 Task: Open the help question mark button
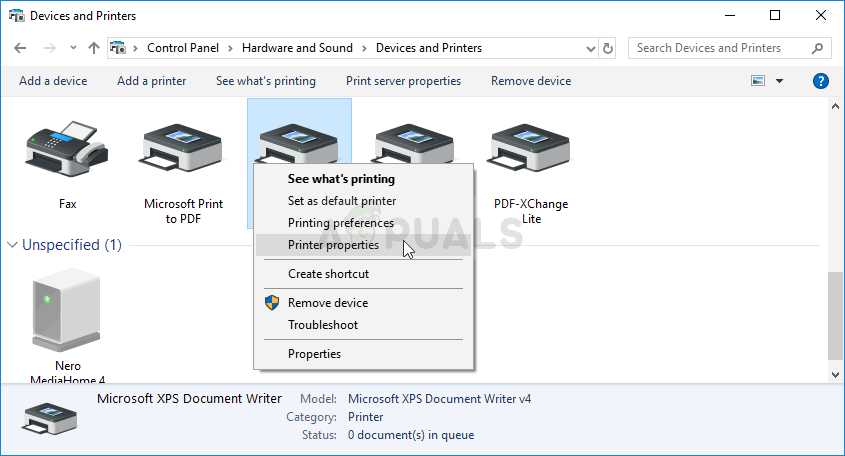point(820,81)
